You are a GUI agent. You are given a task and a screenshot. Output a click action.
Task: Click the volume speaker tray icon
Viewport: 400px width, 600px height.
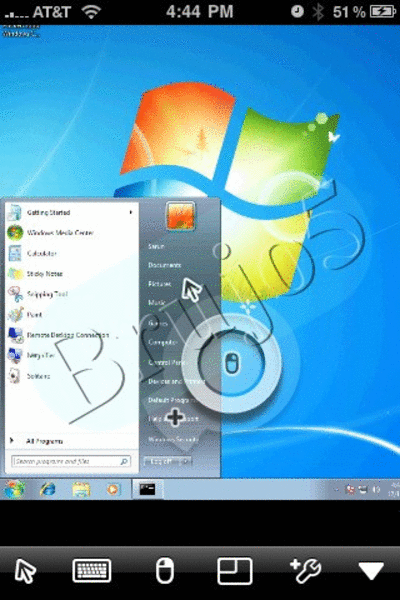(376, 489)
